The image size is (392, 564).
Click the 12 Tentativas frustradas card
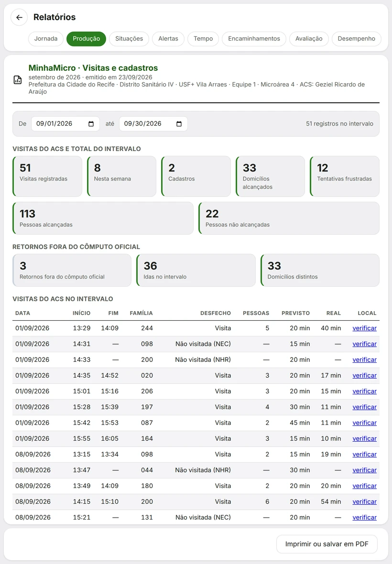345,176
